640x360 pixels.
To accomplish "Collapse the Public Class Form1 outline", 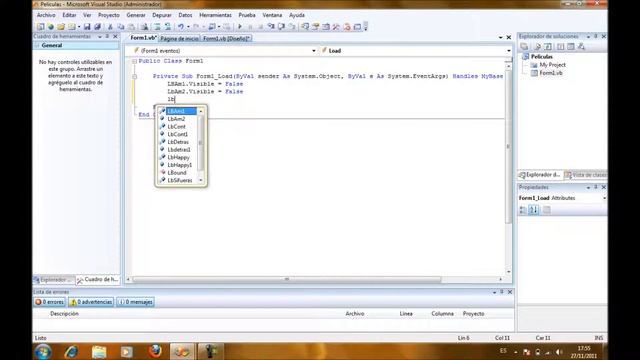I will 134,61.
